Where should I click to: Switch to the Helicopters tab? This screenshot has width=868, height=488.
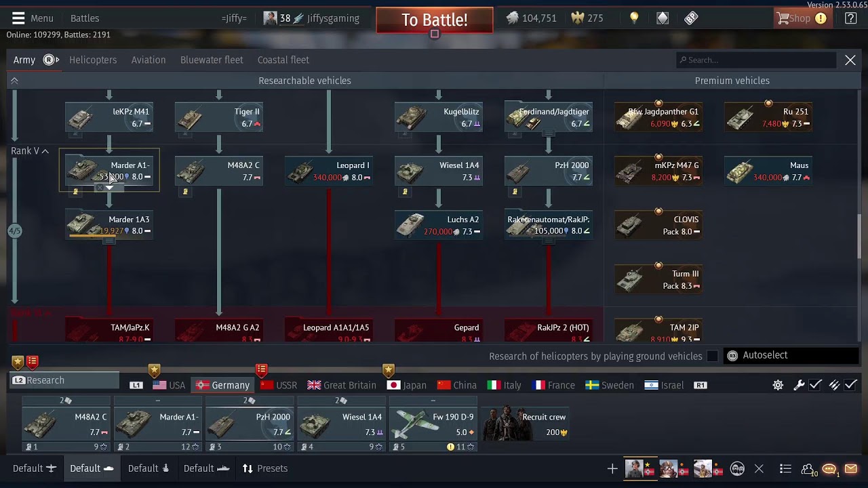(x=93, y=60)
